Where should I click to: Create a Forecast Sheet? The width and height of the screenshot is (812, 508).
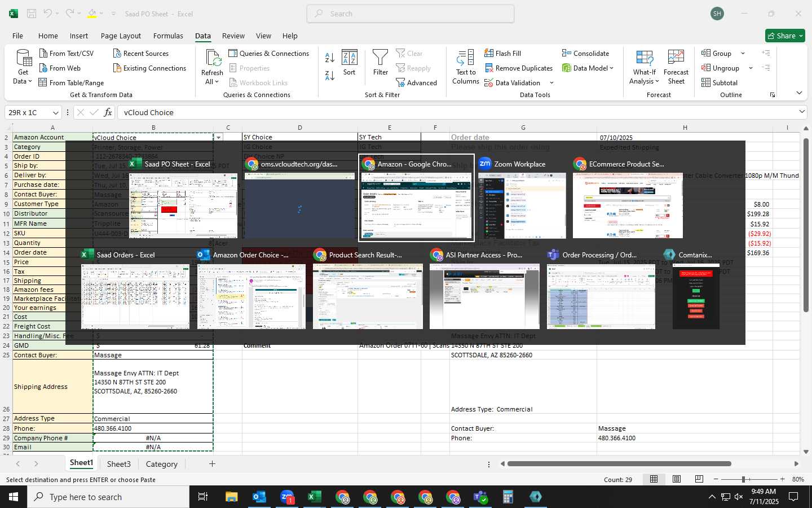coord(676,67)
